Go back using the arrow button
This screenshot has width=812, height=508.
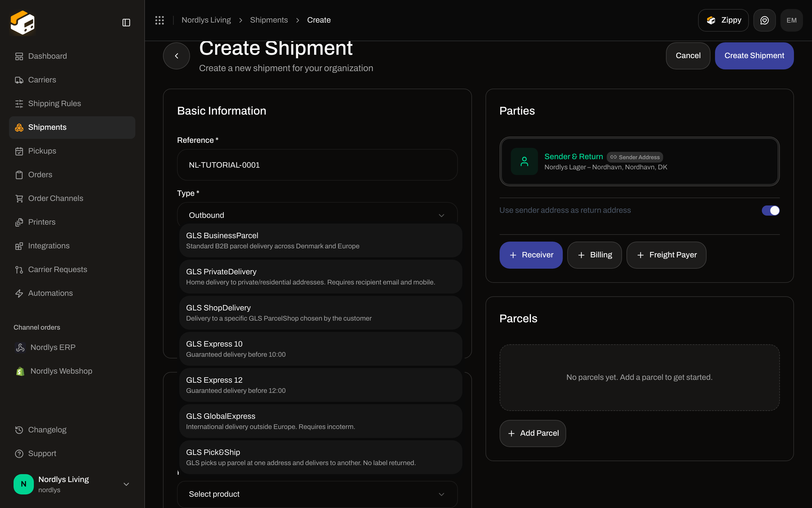tap(176, 56)
